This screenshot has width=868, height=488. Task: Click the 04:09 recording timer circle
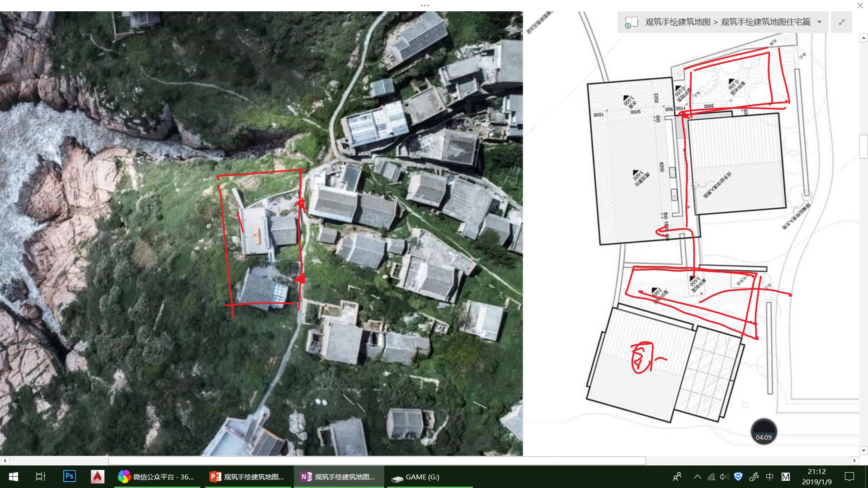pyautogui.click(x=764, y=432)
